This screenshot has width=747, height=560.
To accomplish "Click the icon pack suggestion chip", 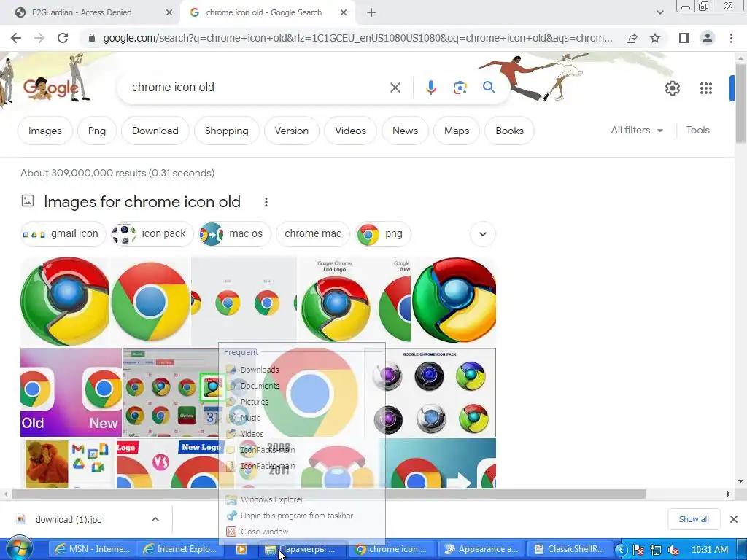I will point(152,234).
